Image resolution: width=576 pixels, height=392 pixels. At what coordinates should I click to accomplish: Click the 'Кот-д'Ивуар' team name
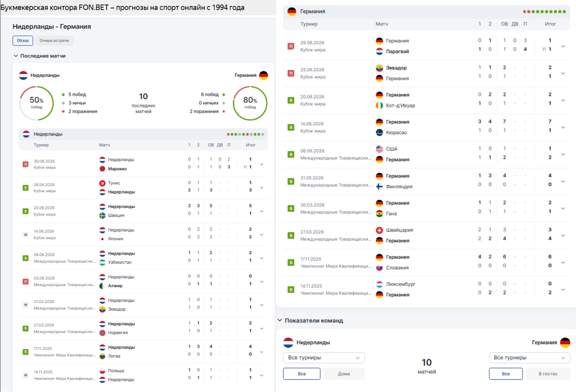401,106
